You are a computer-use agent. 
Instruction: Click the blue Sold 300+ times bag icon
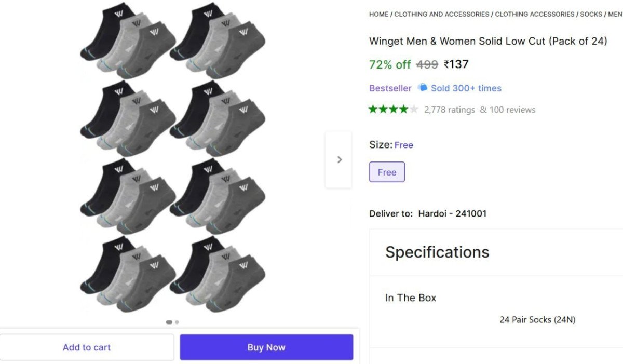(422, 88)
